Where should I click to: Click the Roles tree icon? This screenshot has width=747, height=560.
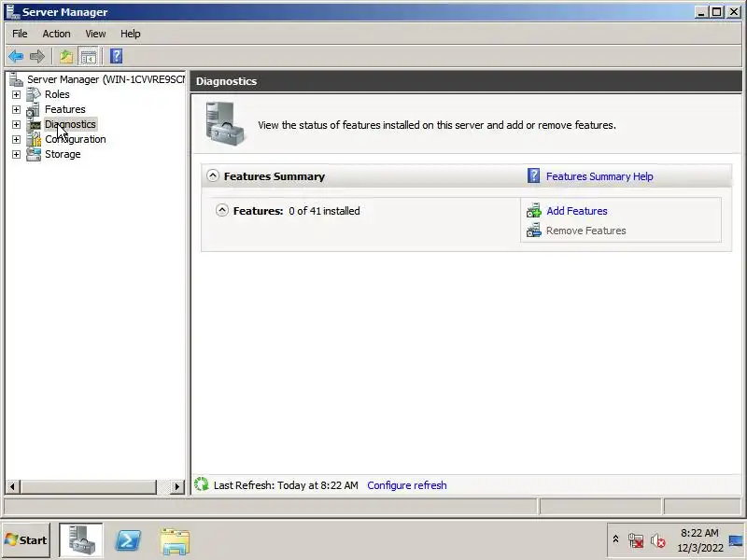34,94
